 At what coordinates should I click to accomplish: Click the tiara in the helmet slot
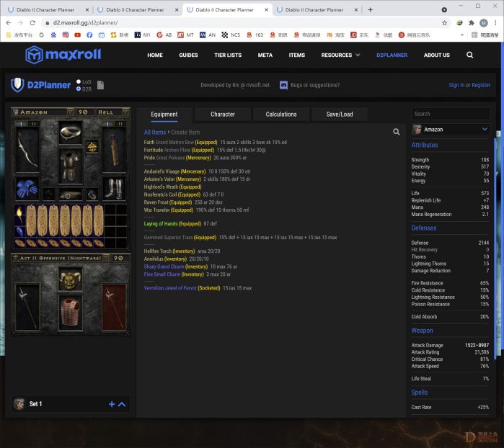pos(71,133)
